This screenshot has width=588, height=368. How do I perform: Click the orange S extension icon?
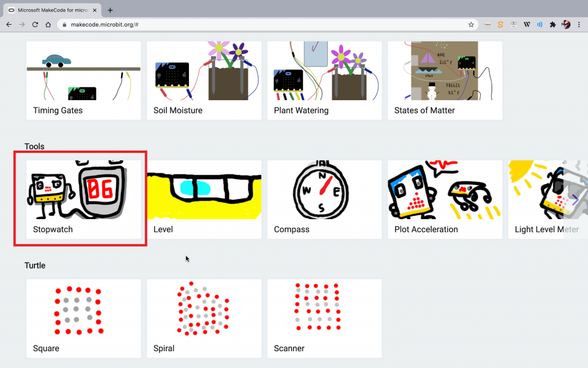point(500,24)
